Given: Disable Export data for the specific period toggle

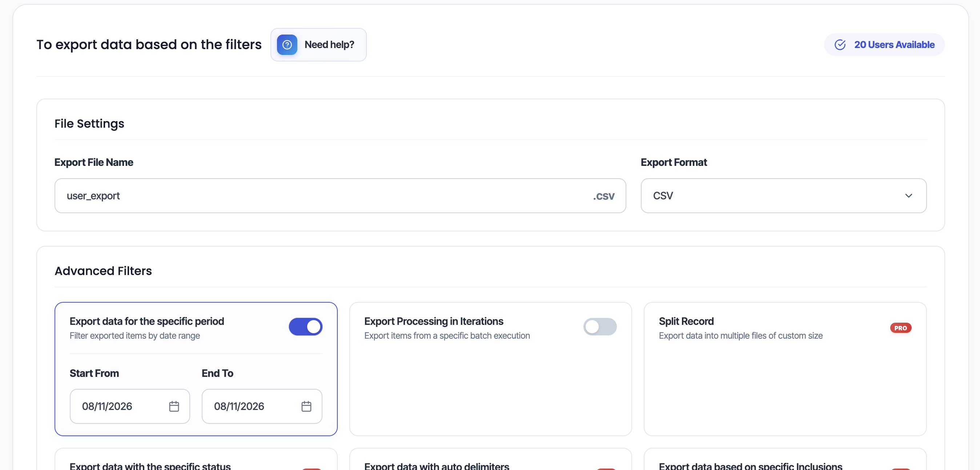Looking at the screenshot, I should (x=305, y=327).
